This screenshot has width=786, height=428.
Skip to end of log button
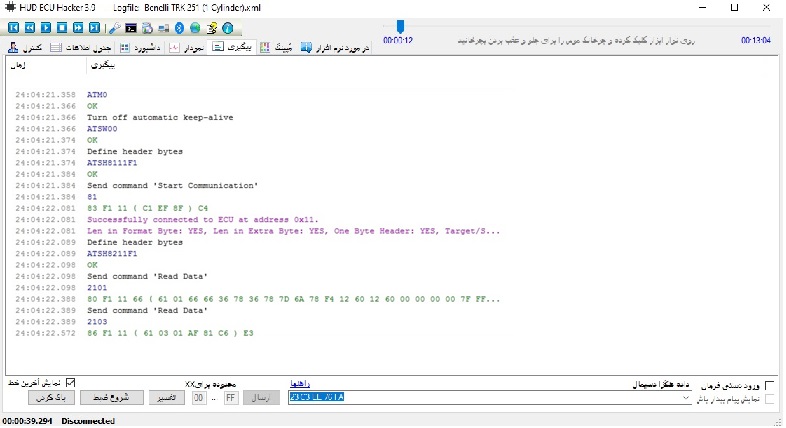click(x=94, y=28)
